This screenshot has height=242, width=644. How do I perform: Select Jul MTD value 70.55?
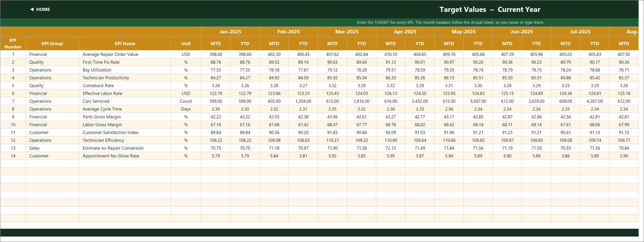click(x=566, y=148)
